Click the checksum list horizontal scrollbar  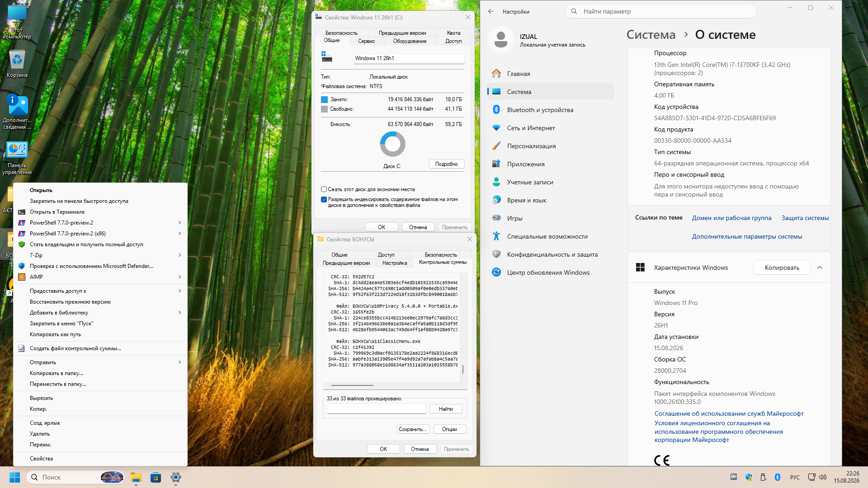click(352, 385)
